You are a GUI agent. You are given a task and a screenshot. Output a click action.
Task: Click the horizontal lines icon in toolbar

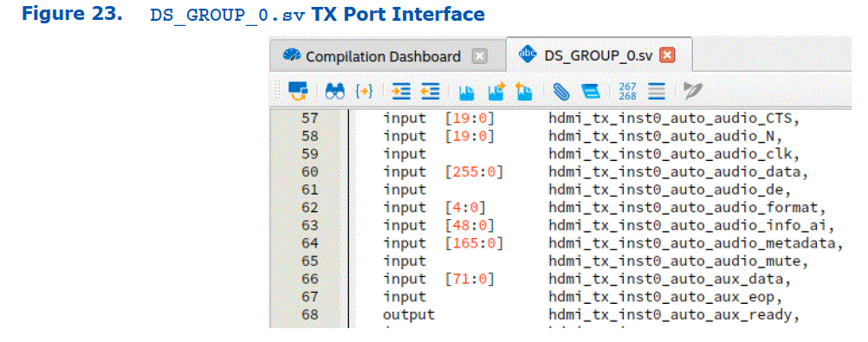(657, 91)
